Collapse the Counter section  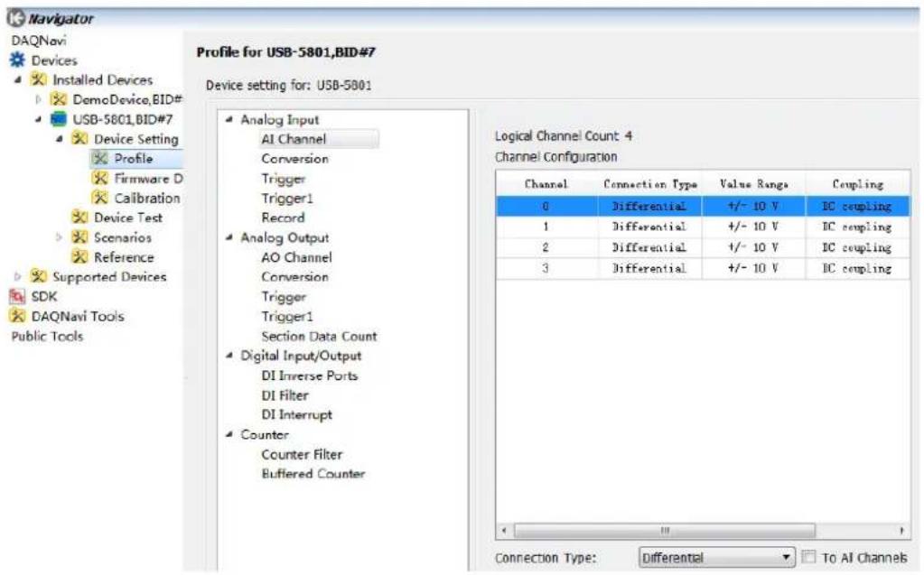(x=229, y=434)
